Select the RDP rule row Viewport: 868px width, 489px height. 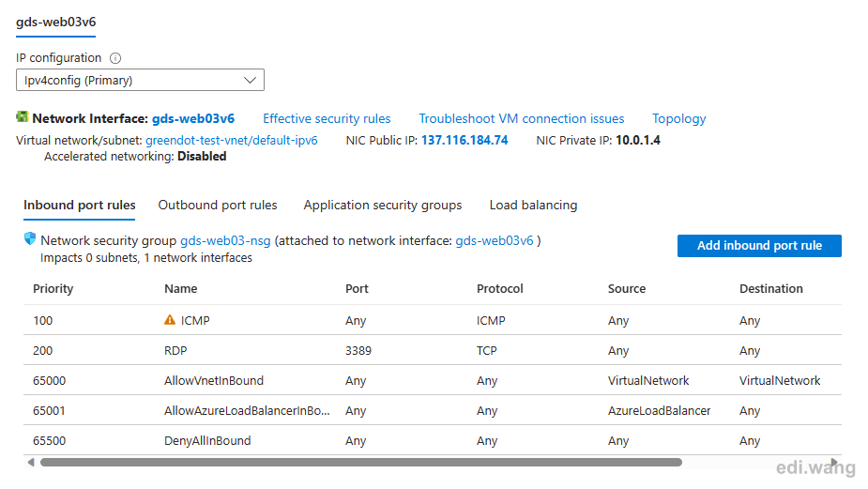[x=433, y=350]
